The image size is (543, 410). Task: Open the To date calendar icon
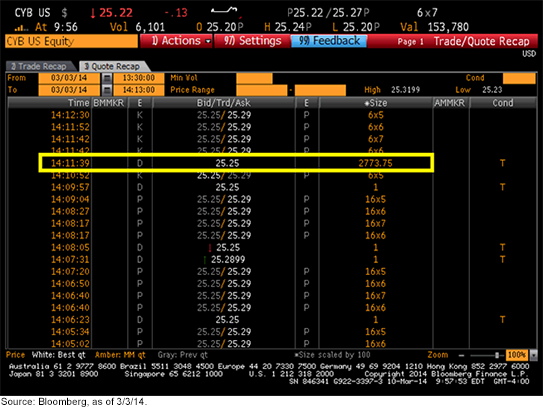pos(107,90)
